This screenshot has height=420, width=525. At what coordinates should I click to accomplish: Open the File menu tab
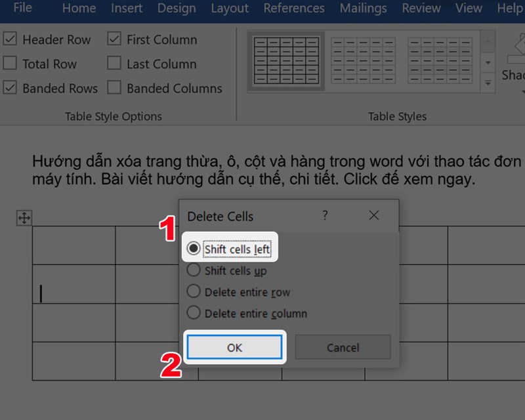[x=23, y=7]
